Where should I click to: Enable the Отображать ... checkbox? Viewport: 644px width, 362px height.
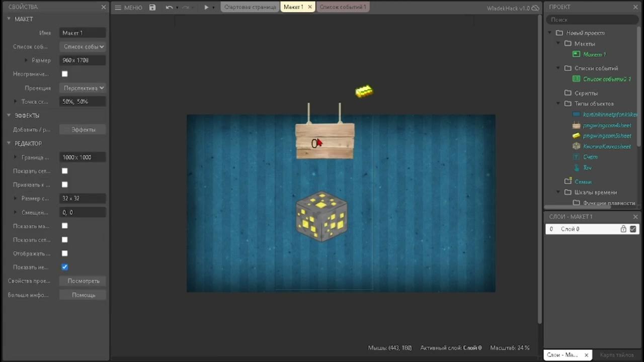click(x=64, y=253)
